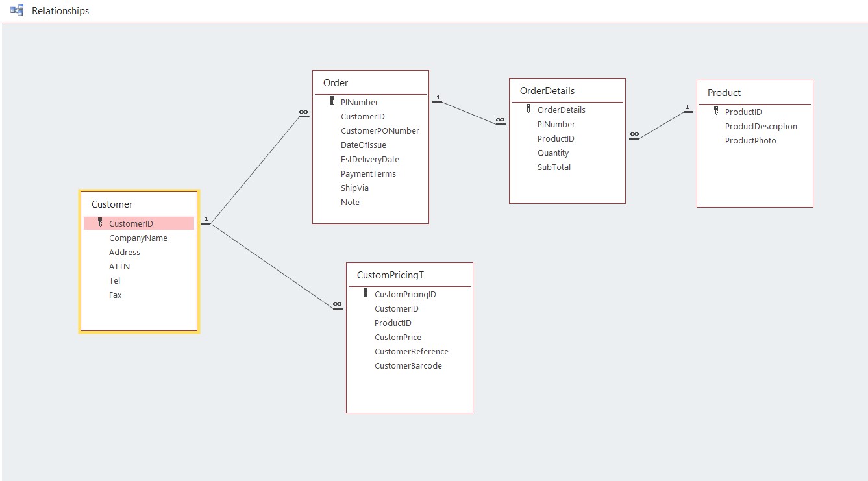
Task: Select the PINumber field in OrderDetails table
Action: pyautogui.click(x=556, y=125)
